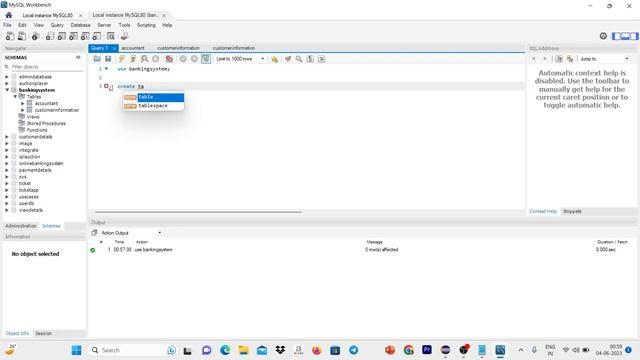The height and width of the screenshot is (360, 640).
Task: Collapse the Tables node
Action: [x=15, y=97]
